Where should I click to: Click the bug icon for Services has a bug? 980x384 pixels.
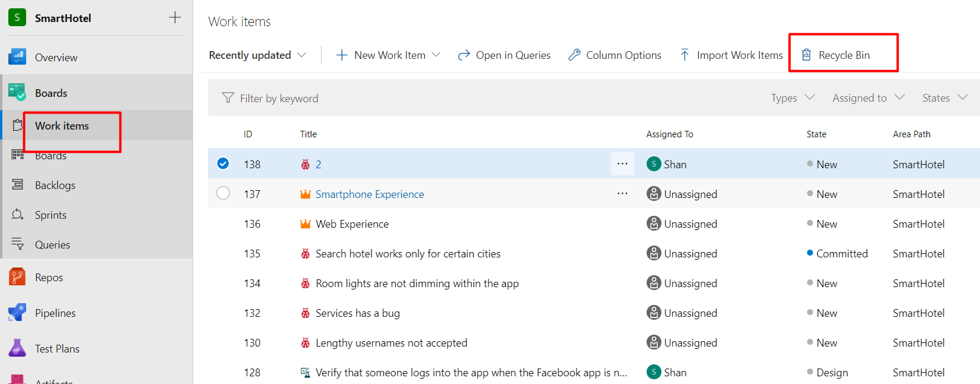[x=305, y=313]
